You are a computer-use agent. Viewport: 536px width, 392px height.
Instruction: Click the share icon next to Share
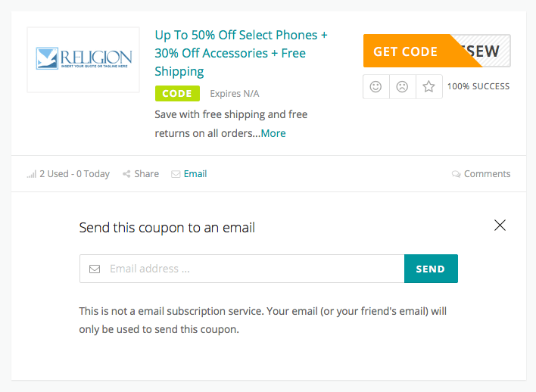click(126, 174)
